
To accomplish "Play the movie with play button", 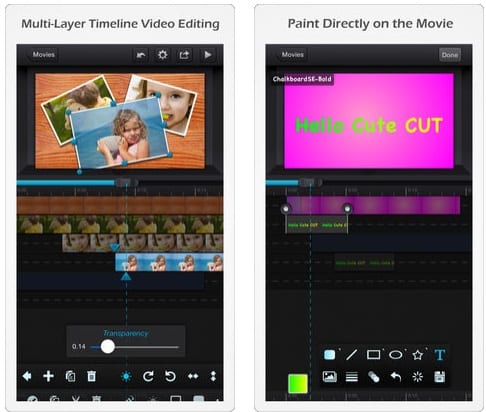I will [207, 55].
